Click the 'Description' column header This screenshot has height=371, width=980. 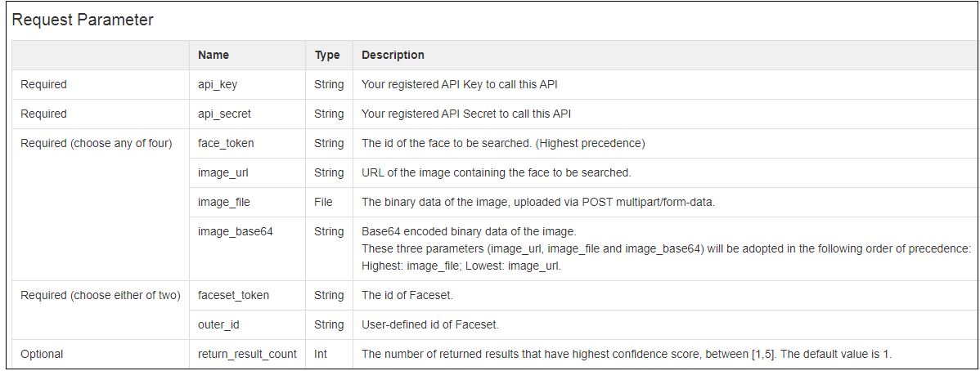click(x=393, y=55)
